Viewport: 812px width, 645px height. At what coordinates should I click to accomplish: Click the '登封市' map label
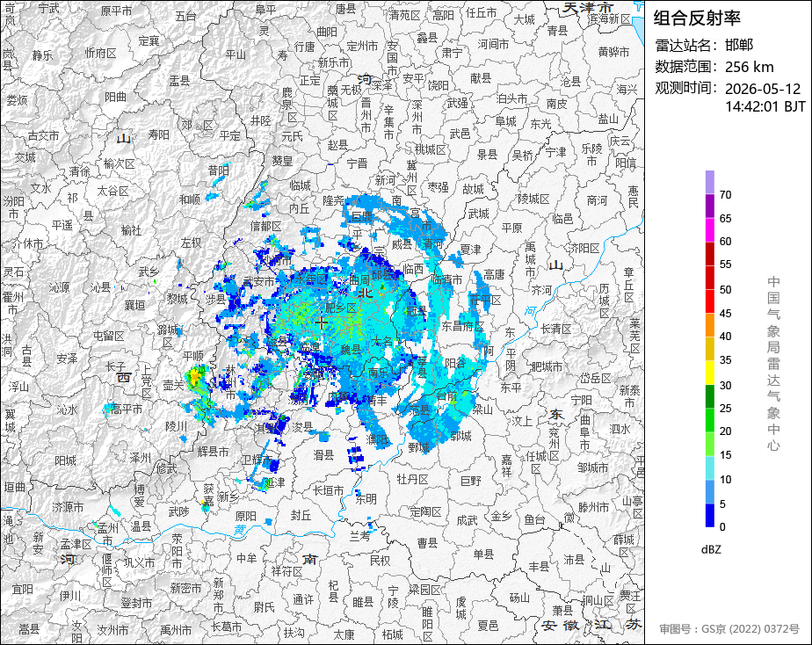(x=136, y=603)
